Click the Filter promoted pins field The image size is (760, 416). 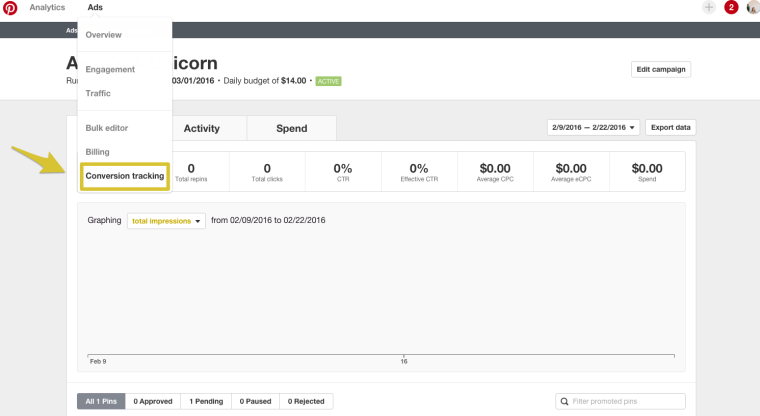(625, 401)
